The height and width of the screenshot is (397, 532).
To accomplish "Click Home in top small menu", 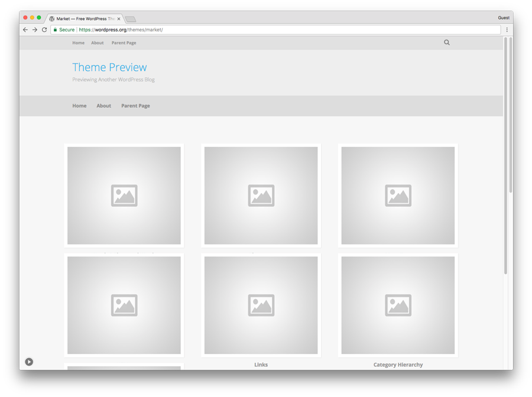I will 79,43.
